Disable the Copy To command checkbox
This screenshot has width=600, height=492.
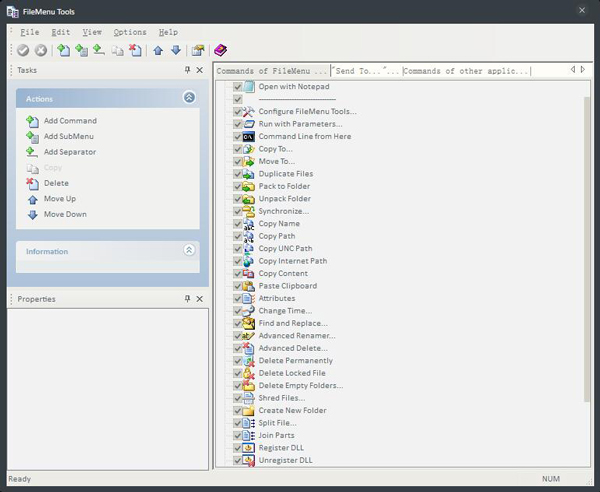pos(238,149)
